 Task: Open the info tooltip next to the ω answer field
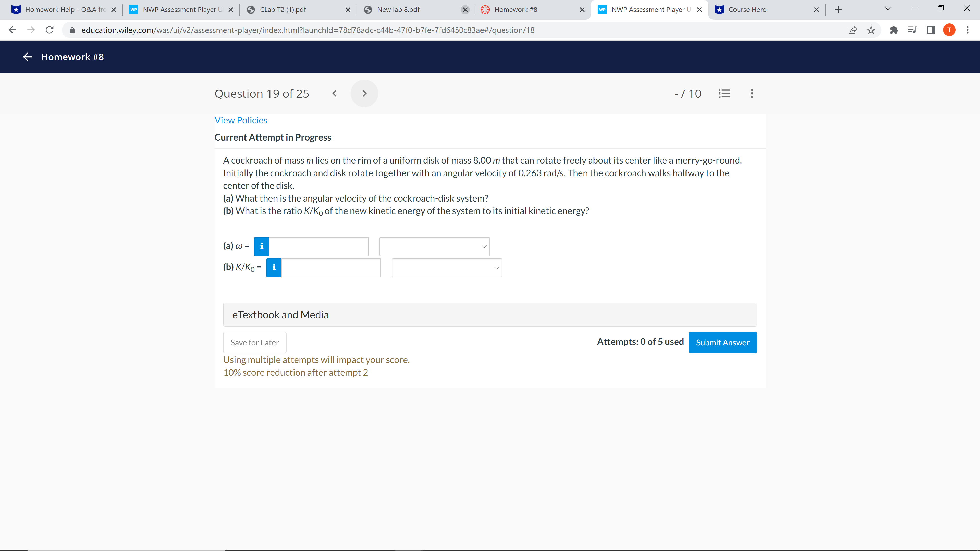tap(261, 246)
